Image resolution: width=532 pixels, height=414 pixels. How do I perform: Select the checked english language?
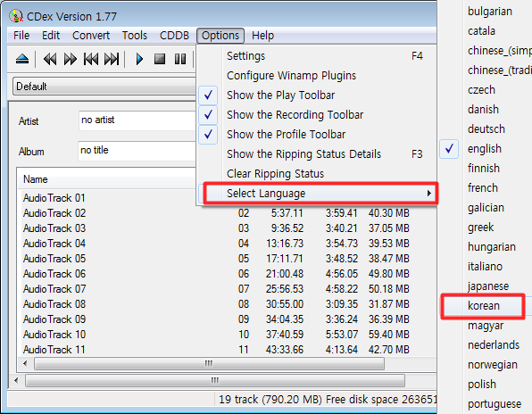(x=484, y=149)
